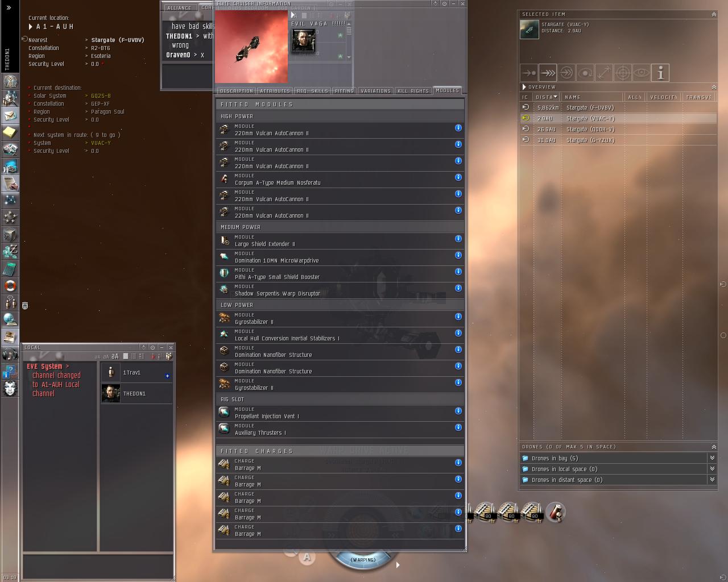
Task: Expand the sidebar with the double-arrow button
Action: (9, 7)
